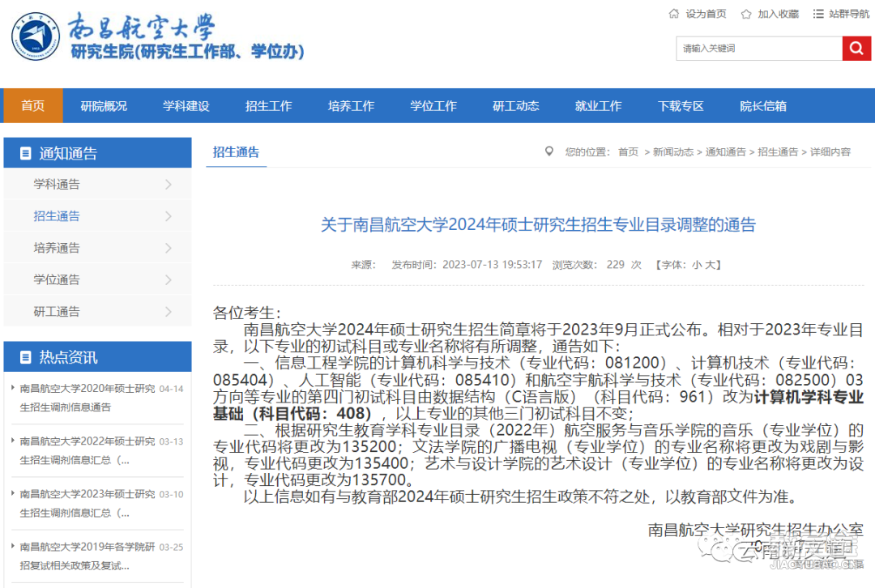The image size is (875, 588).
Task: Click breadcrumb link 新闻动态
Action: point(673,151)
